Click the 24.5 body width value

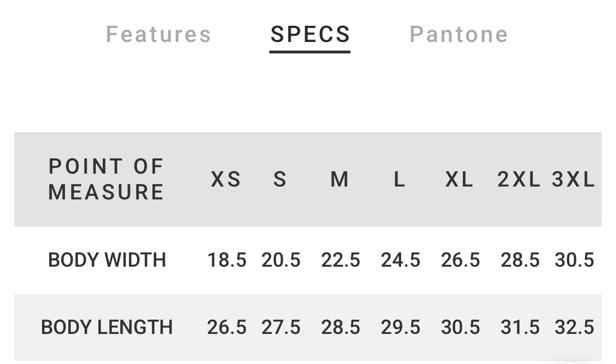coord(401,260)
